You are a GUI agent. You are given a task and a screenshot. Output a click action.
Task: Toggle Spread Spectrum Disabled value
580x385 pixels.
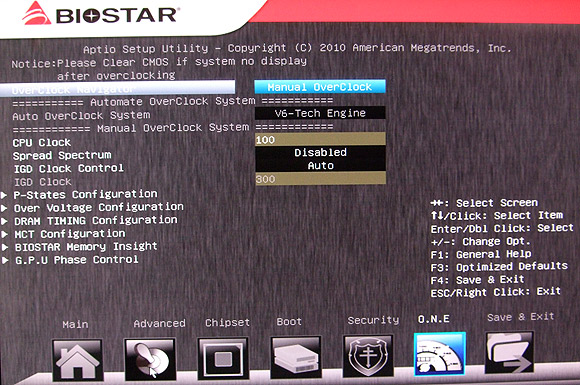pos(320,152)
